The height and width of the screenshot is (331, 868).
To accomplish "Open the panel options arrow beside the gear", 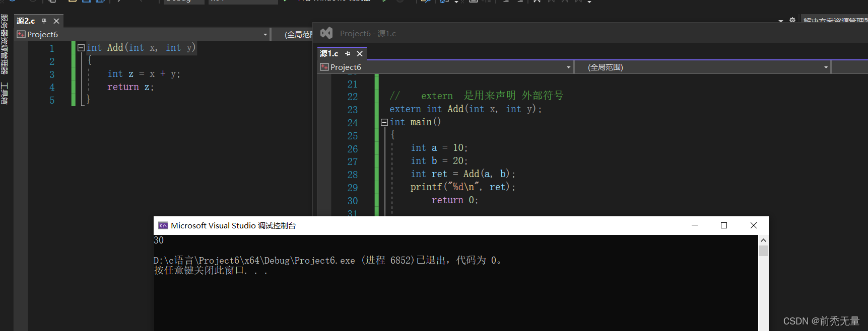I will (781, 21).
